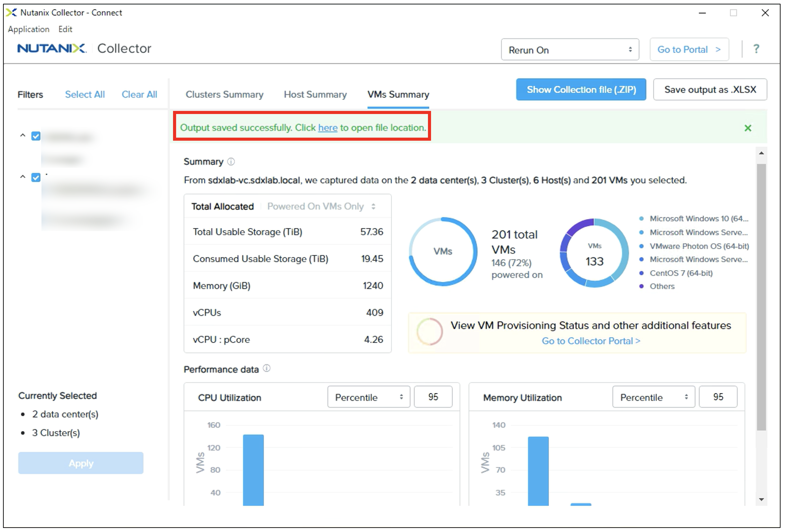Image resolution: width=786 pixels, height=532 pixels.
Task: Click the Select All filters link
Action: [x=85, y=94]
